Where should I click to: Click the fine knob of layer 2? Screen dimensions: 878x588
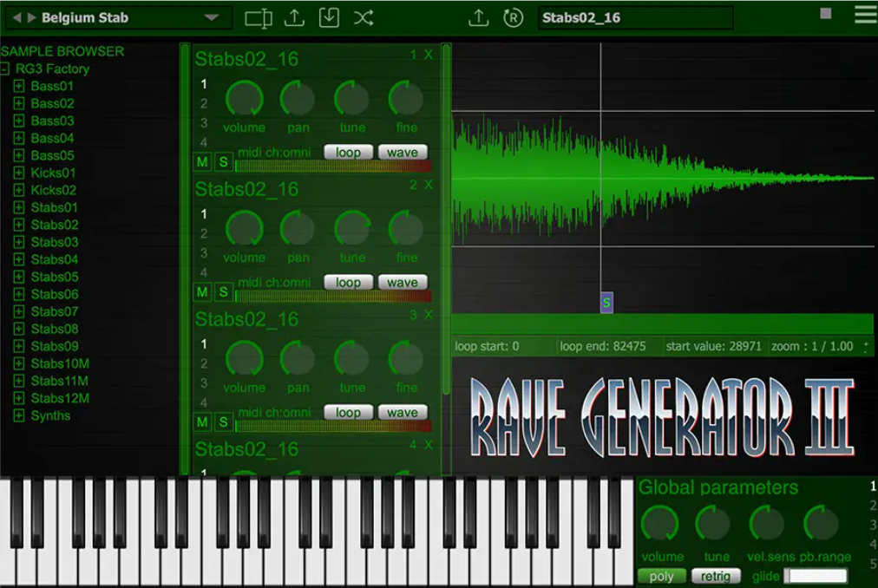[x=406, y=229]
